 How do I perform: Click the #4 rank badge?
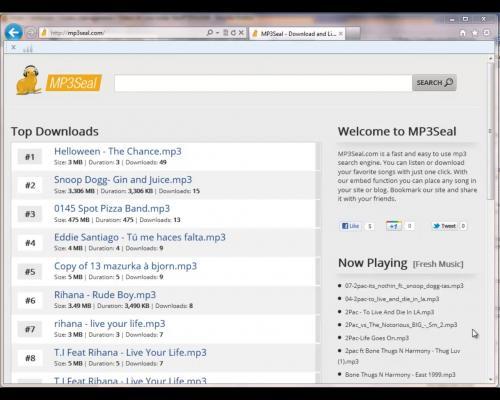coord(30,243)
